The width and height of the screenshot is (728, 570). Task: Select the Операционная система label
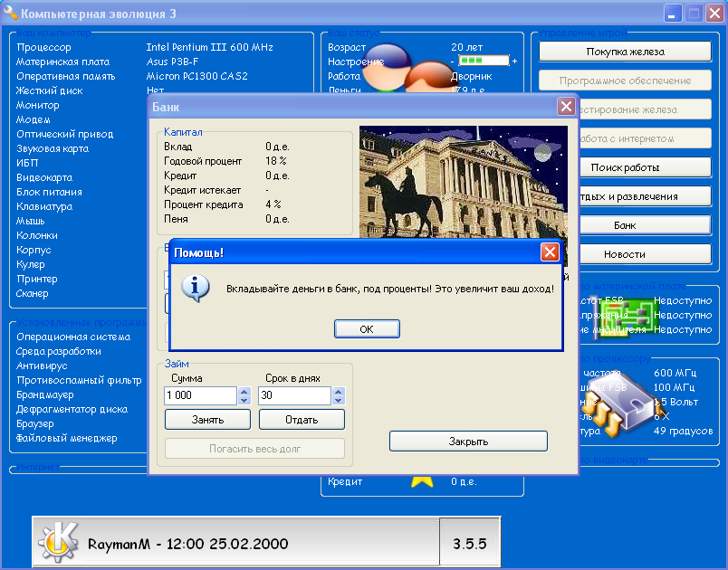(x=73, y=337)
